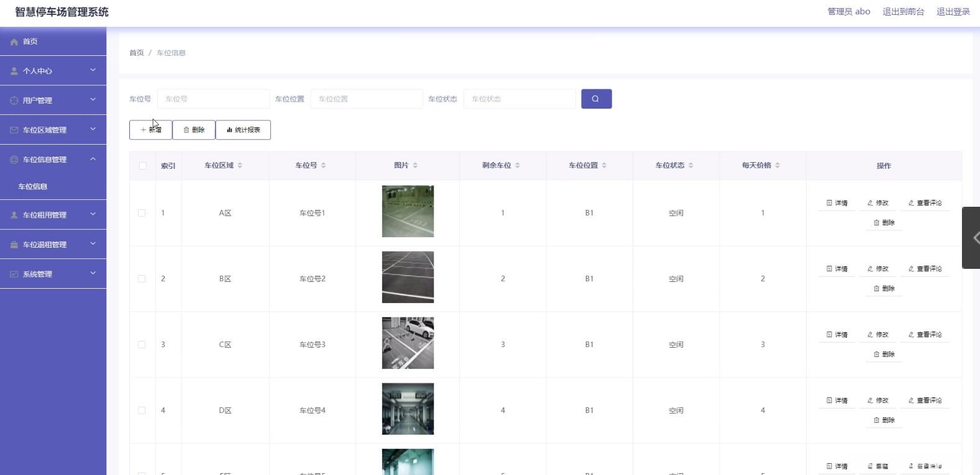Expand the 车位租用管理 menu chevron
The width and height of the screenshot is (980, 475).
(93, 214)
